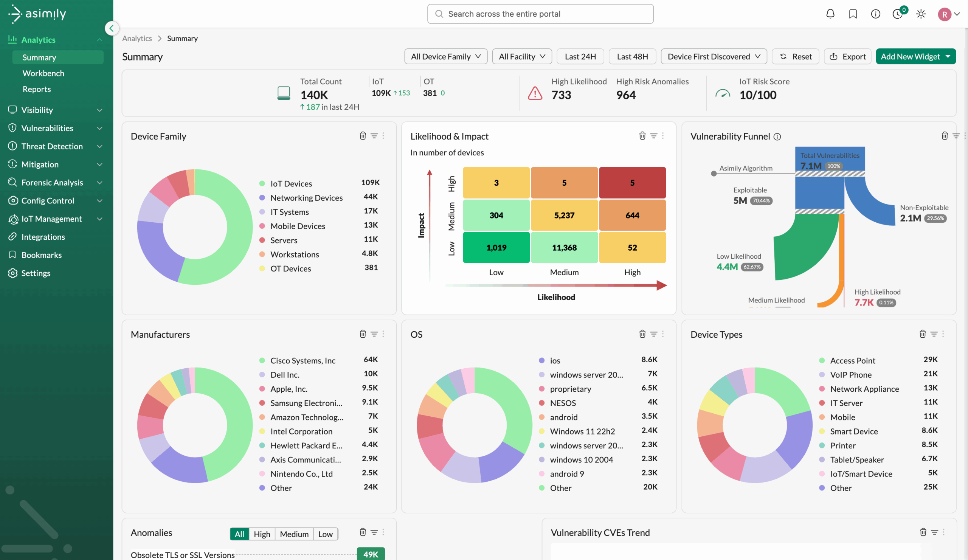Expand the Device First Discovered dropdown
Screen dimensions: 968x560
click(x=713, y=56)
